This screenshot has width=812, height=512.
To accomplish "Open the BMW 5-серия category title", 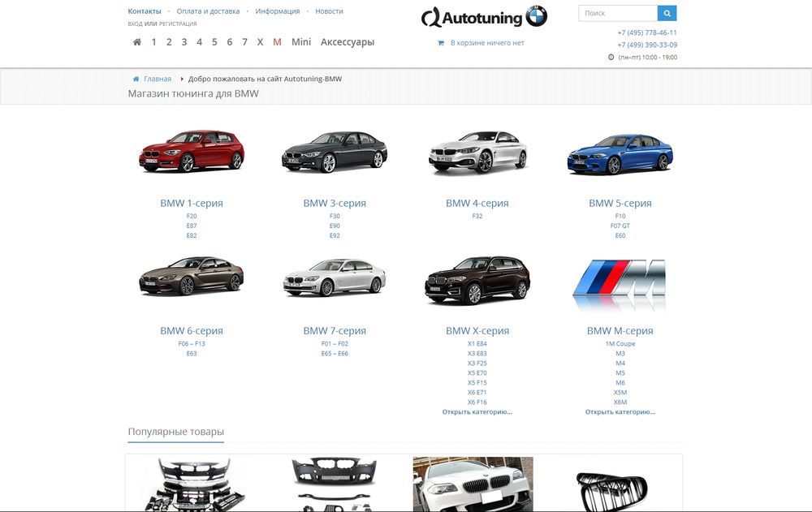I will [x=620, y=204].
